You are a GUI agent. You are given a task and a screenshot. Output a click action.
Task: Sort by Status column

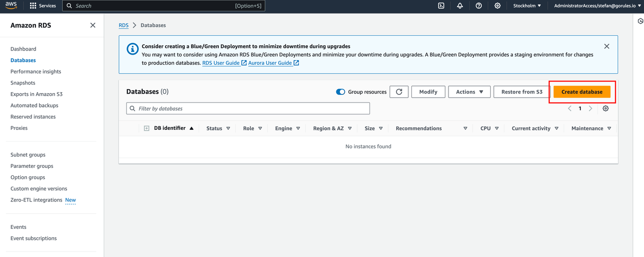(x=218, y=128)
